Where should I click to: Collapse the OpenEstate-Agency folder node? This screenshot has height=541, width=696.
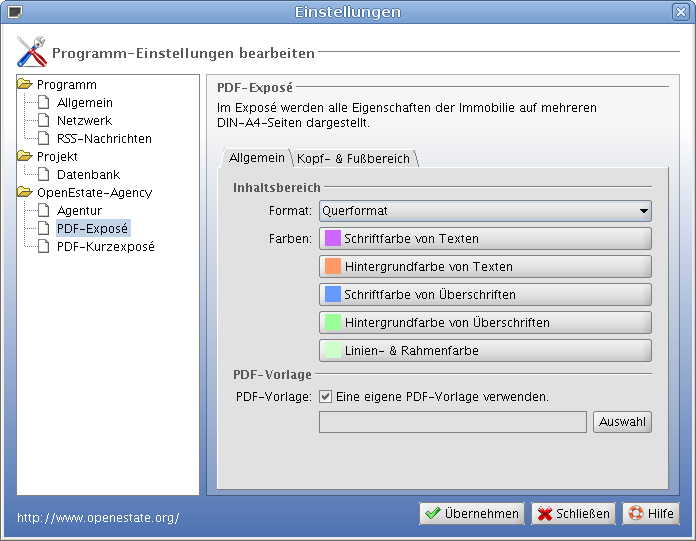[x=25, y=193]
